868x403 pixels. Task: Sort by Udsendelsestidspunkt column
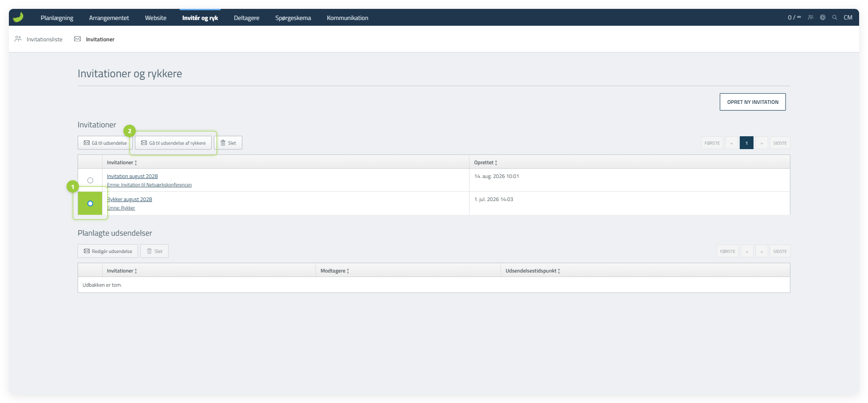click(x=533, y=271)
